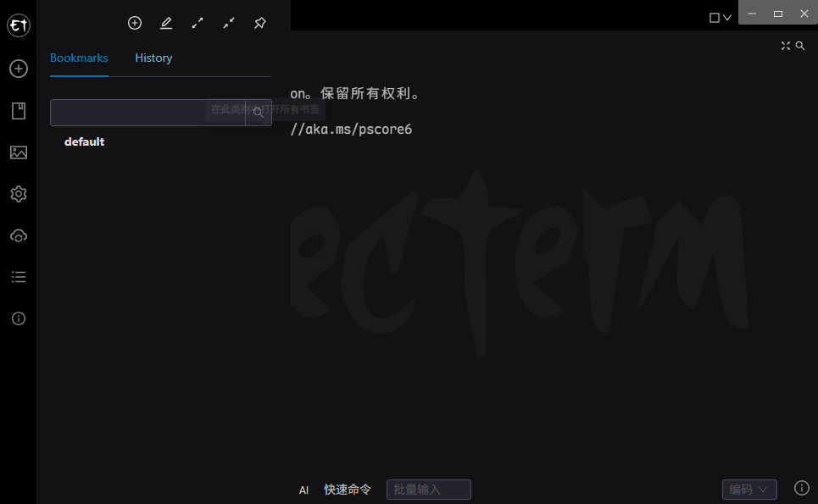Open electerm settings with the gear icon

point(18,194)
